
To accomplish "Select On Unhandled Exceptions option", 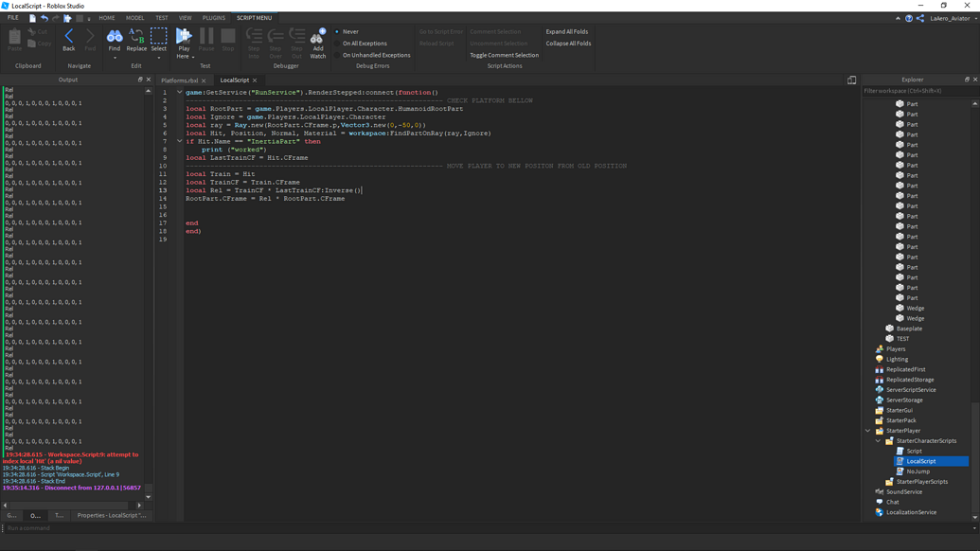I will [x=372, y=55].
